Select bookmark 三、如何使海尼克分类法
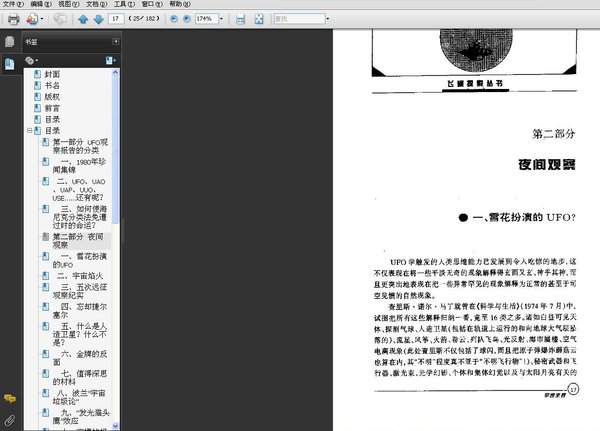 (x=80, y=217)
